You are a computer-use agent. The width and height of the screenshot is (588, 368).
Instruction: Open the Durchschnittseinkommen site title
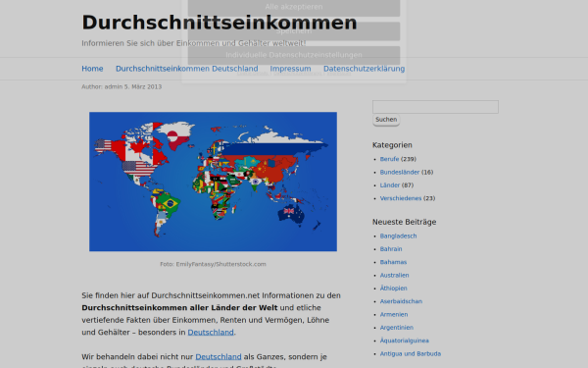pyautogui.click(x=220, y=23)
